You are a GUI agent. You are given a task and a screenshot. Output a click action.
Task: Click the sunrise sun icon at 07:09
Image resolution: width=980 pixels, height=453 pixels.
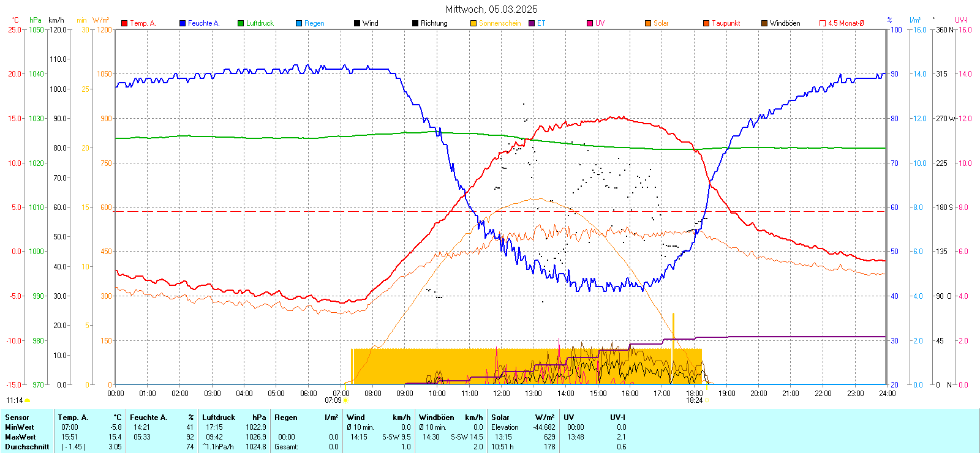pyautogui.click(x=346, y=400)
